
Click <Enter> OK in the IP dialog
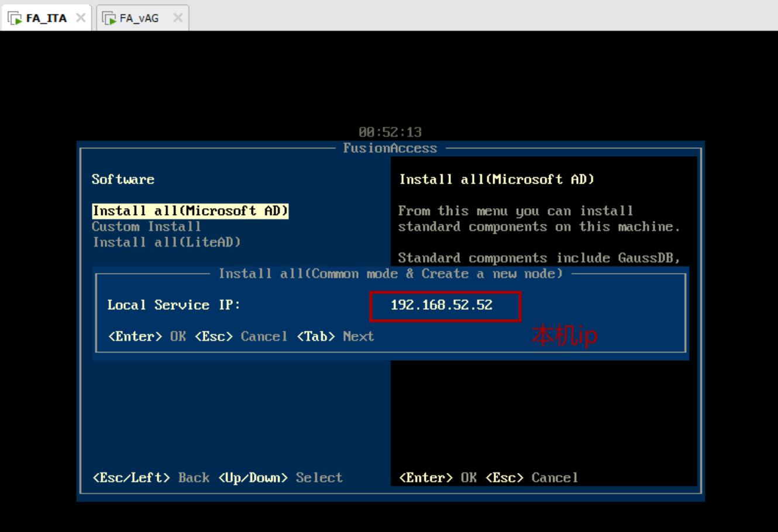[x=147, y=336]
